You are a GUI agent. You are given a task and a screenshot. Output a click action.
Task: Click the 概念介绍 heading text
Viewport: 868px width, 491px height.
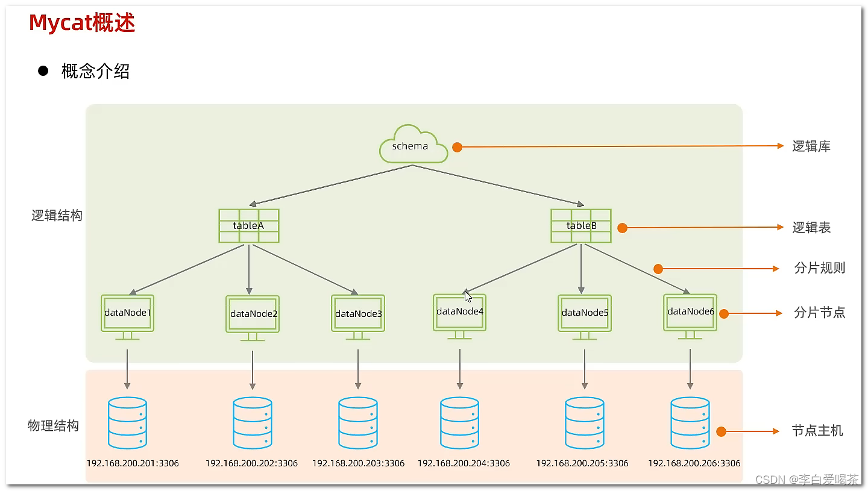pyautogui.click(x=95, y=71)
